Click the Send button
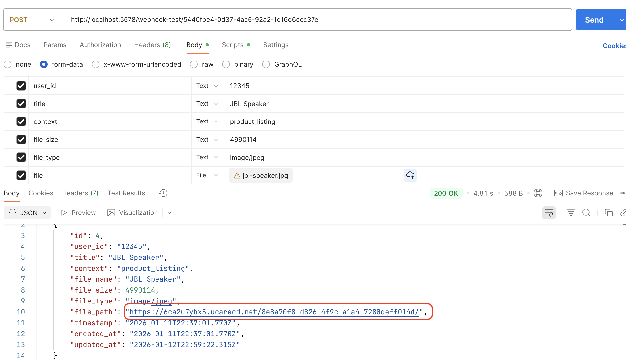626x364 pixels. (x=594, y=19)
